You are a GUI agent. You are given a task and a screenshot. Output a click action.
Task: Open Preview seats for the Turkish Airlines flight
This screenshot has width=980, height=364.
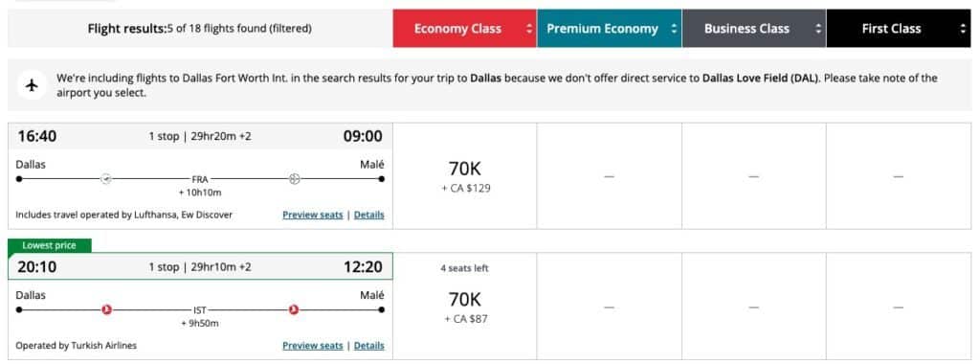tap(313, 345)
